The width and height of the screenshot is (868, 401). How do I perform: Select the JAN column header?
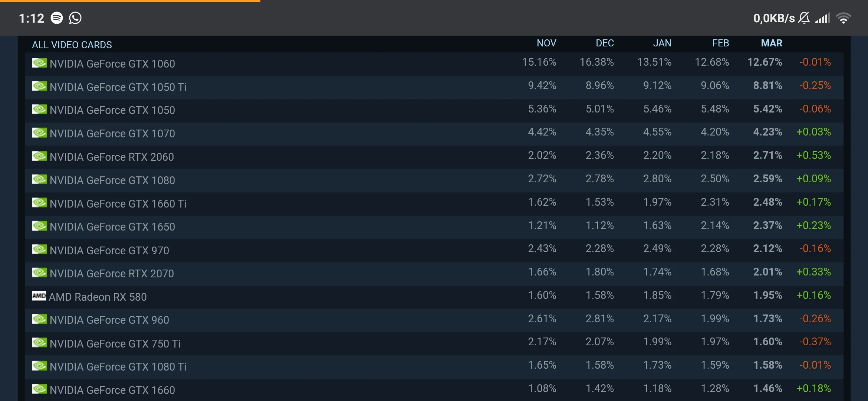click(662, 43)
